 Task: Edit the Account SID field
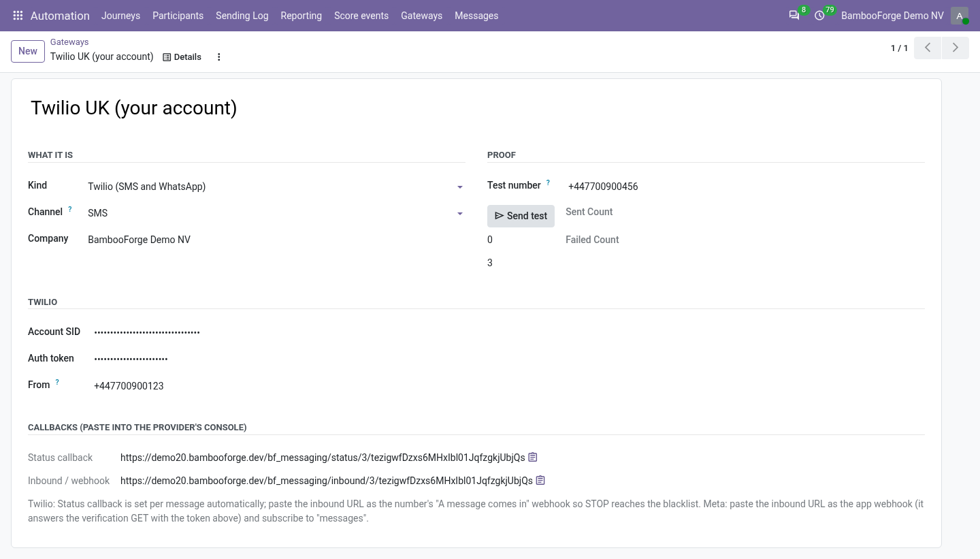[509, 332]
